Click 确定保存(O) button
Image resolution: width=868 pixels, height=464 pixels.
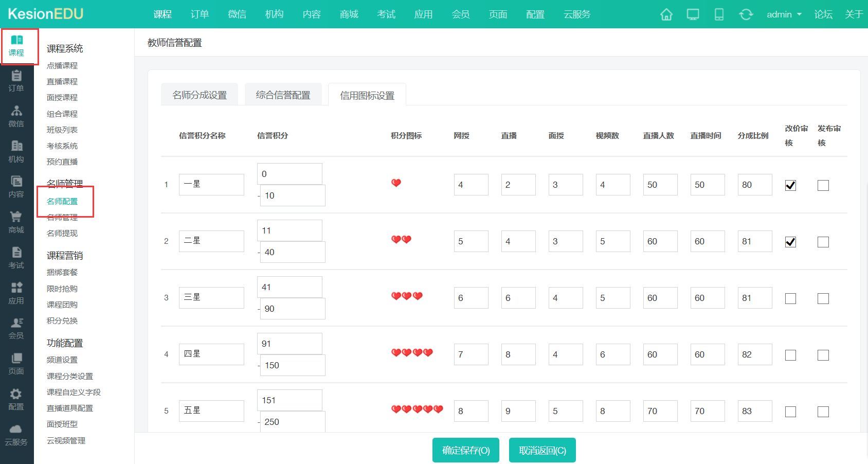tap(465, 450)
